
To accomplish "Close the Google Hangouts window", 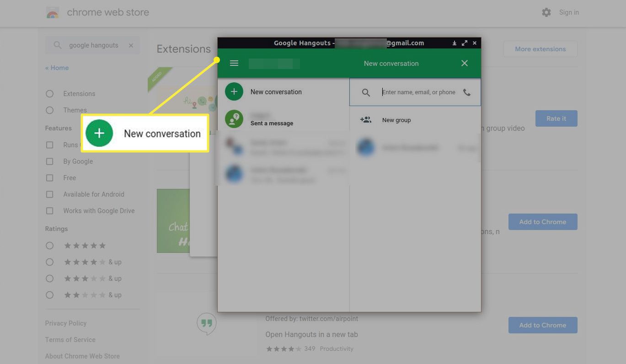I will click(475, 43).
